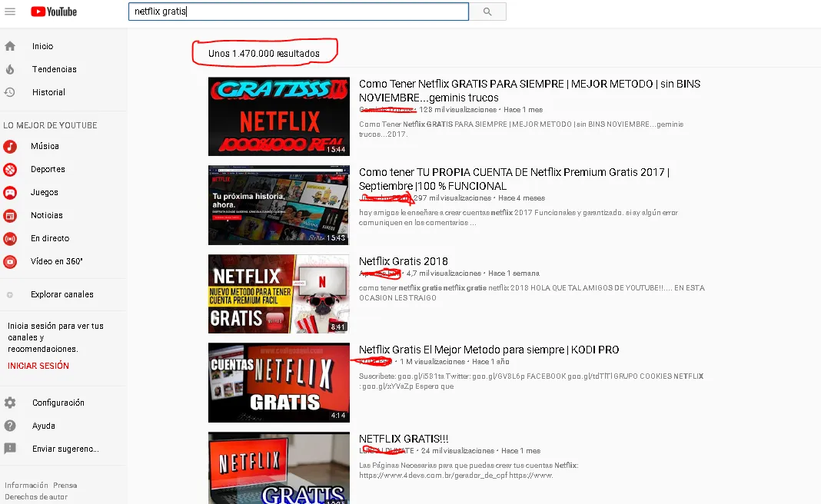Image resolution: width=821 pixels, height=504 pixels.
Task: Open title NETFLIX GRATIS!!!
Action: coord(403,439)
